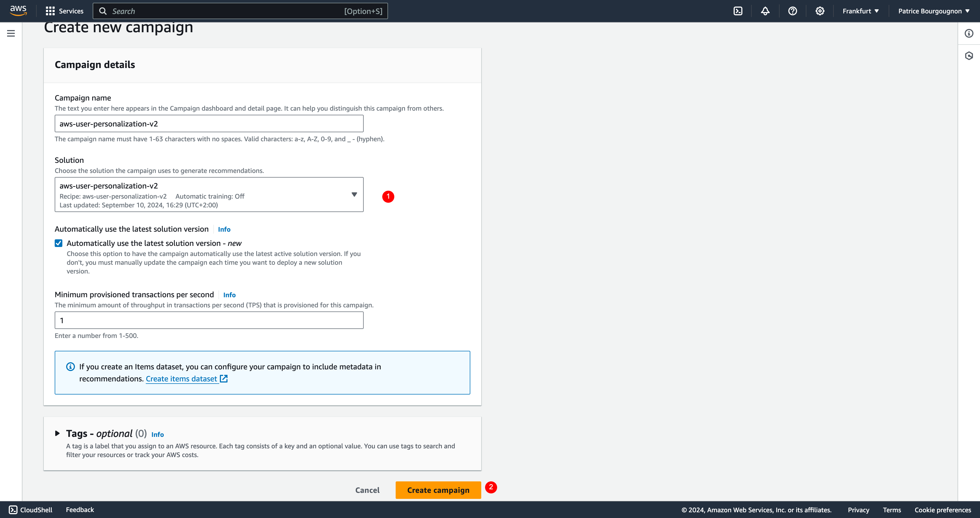Click the Services label in top bar
This screenshot has height=518, width=980.
point(71,11)
